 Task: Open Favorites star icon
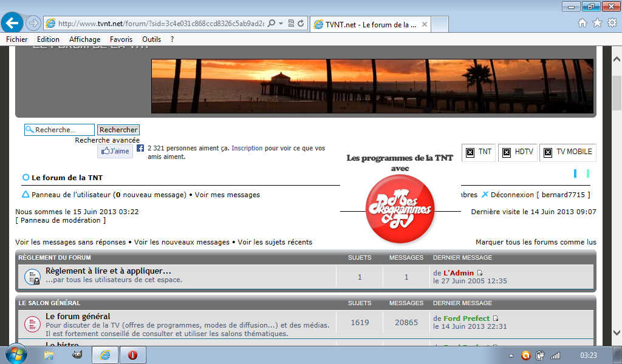(x=597, y=23)
